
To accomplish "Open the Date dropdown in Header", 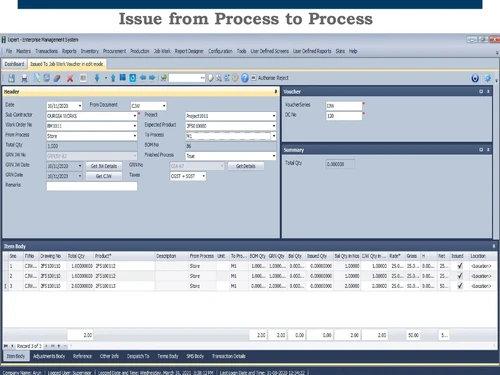I will (x=80, y=106).
